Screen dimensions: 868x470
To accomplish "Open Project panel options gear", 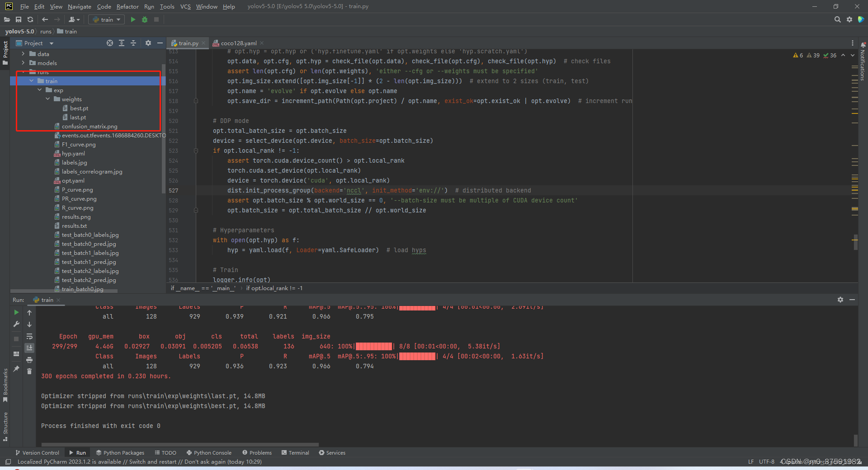I will pyautogui.click(x=148, y=43).
